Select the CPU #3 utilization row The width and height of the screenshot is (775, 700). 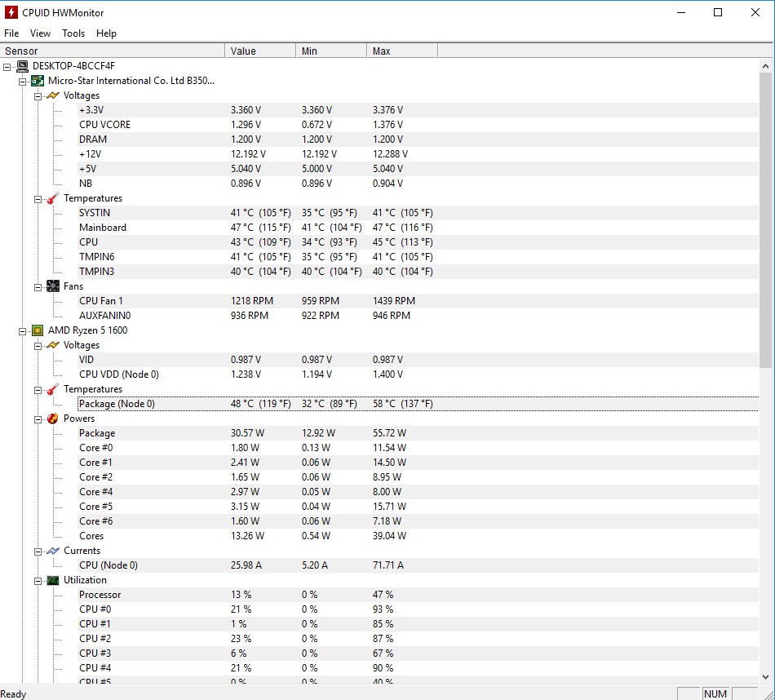pyautogui.click(x=418, y=653)
